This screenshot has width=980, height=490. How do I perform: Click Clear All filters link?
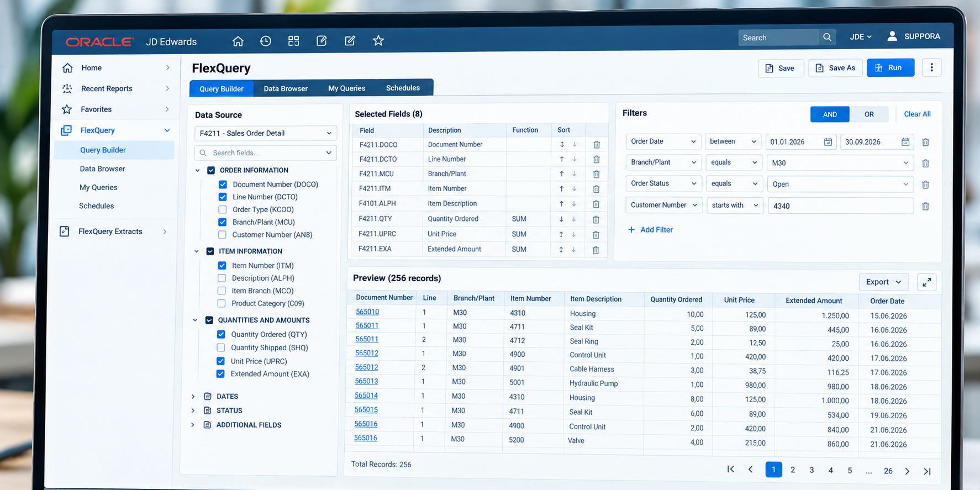917,114
